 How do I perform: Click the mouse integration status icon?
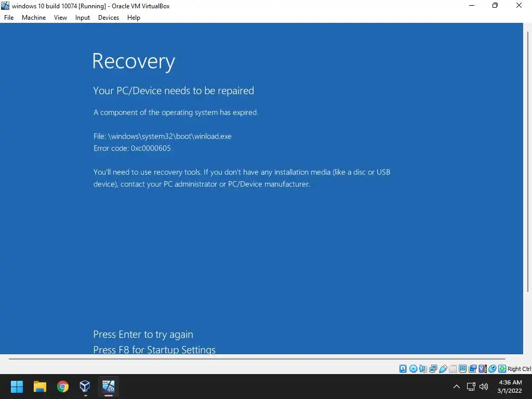click(493, 369)
